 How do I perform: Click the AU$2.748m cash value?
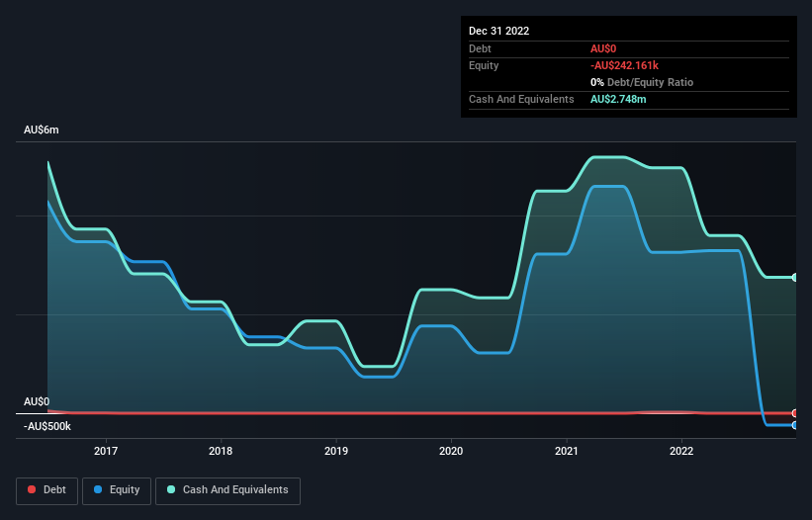click(618, 99)
